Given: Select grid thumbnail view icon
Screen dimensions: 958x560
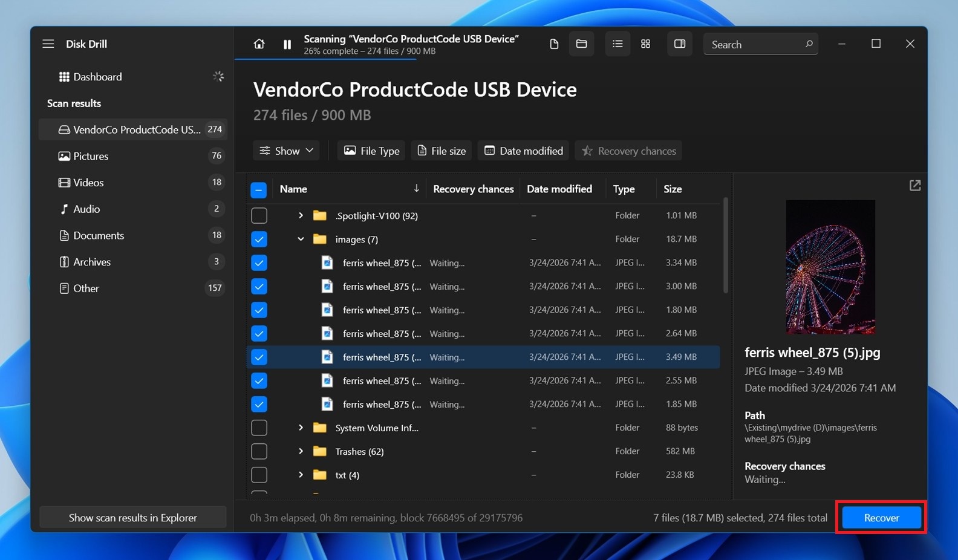Looking at the screenshot, I should click(646, 44).
